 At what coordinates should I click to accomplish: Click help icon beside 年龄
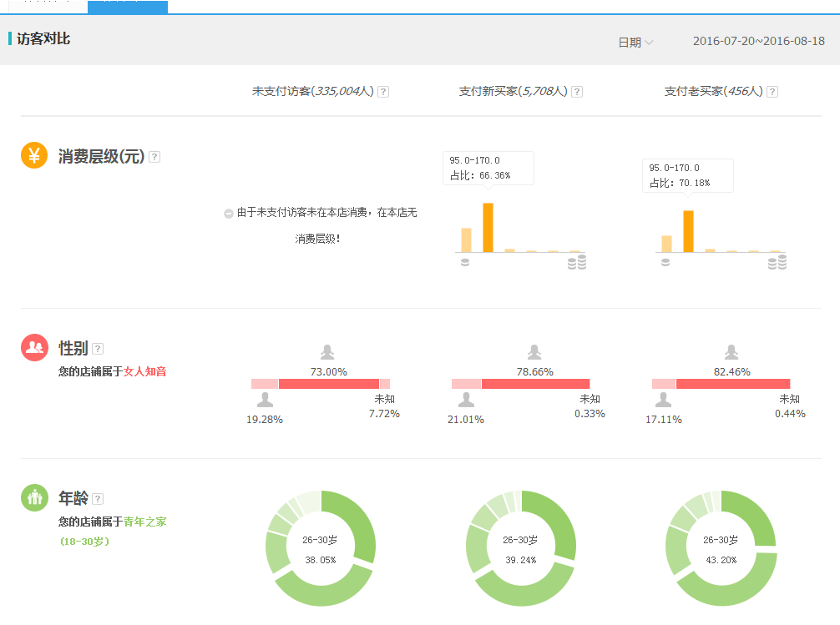pos(98,499)
